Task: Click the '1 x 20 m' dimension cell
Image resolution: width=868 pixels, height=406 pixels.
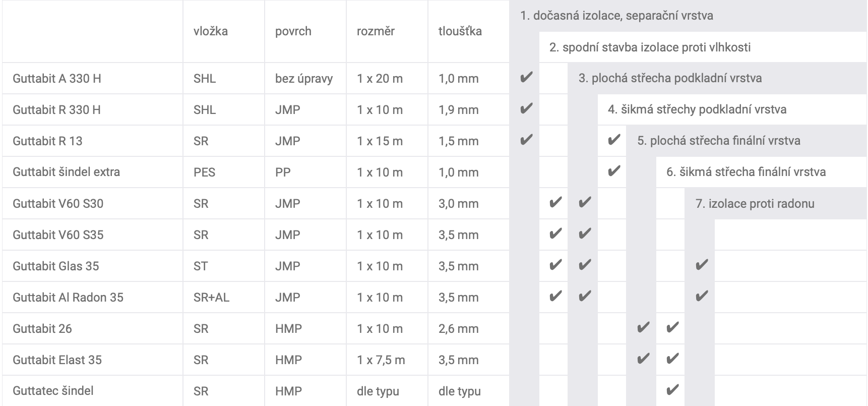Action: click(380, 79)
